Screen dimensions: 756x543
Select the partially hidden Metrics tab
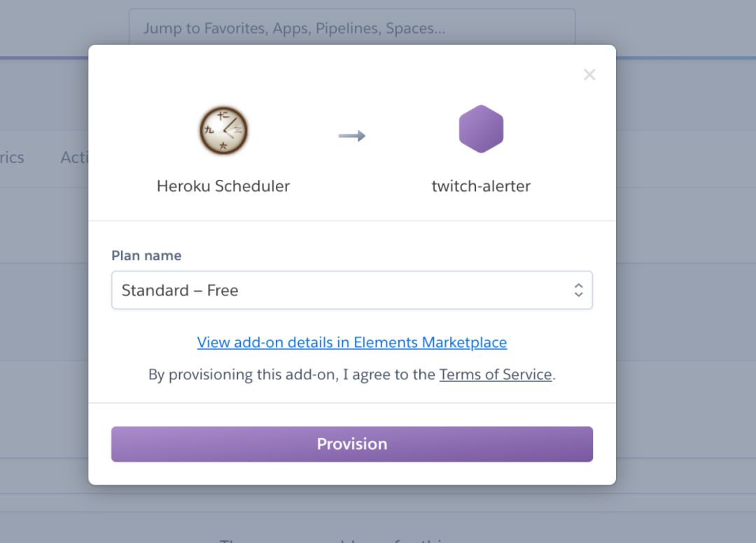click(12, 157)
